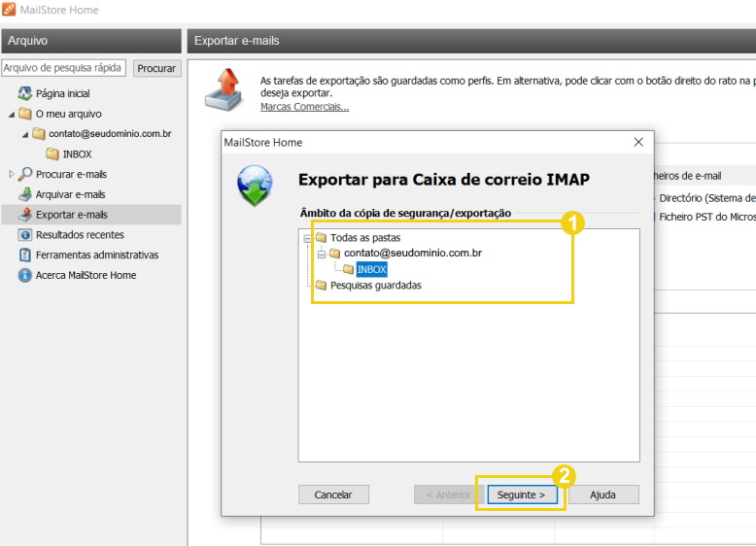This screenshot has height=546, width=756.
Task: Click the Seguinte > button
Action: tap(522, 495)
